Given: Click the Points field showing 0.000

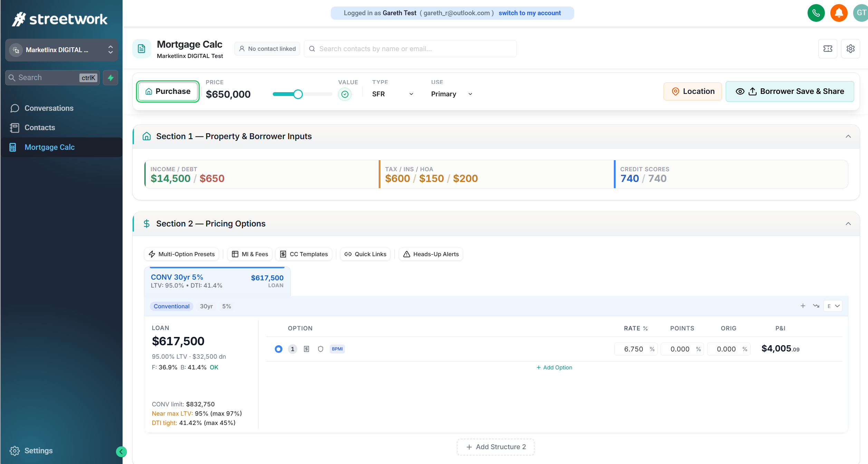Looking at the screenshot, I should (682, 349).
